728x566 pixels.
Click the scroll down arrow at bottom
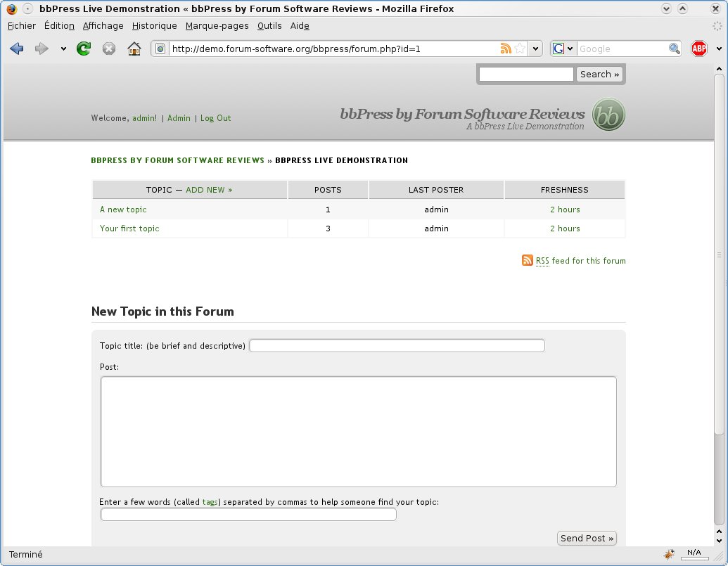coord(719,541)
